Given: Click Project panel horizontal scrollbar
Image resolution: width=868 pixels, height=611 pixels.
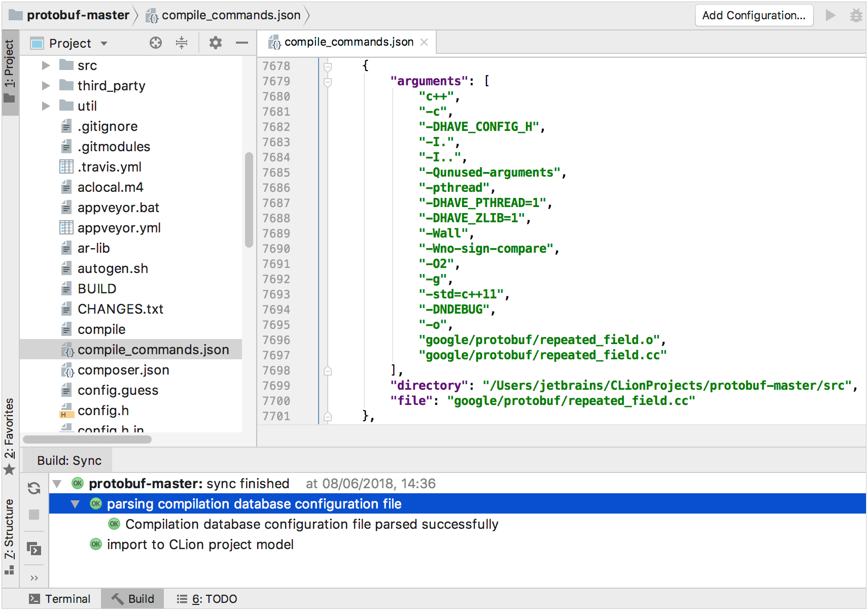Looking at the screenshot, I should click(87, 439).
